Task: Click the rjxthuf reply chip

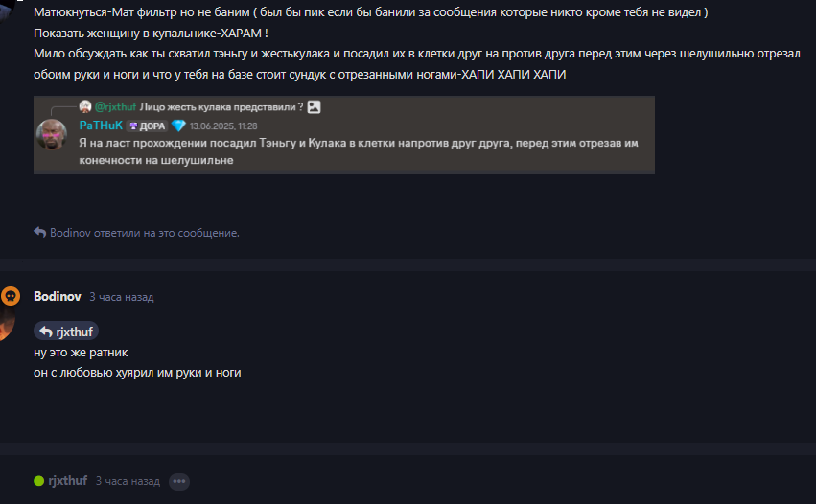Action: (x=66, y=332)
